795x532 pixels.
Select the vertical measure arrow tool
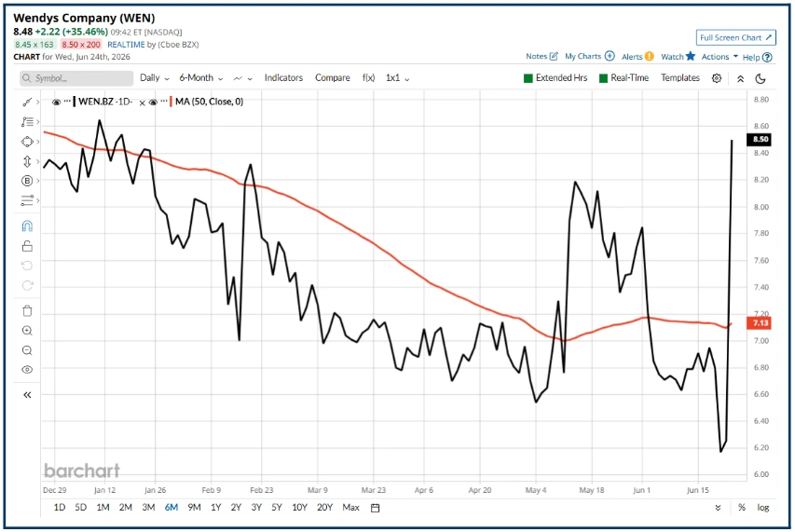tap(27, 161)
